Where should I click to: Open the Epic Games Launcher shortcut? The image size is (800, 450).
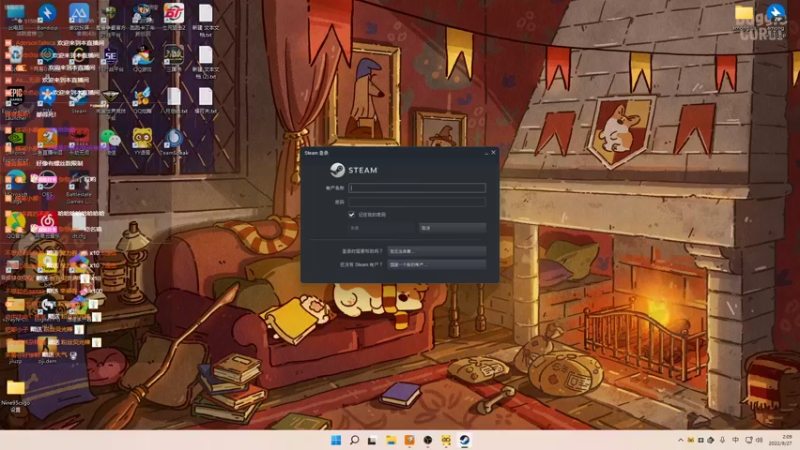pyautogui.click(x=15, y=101)
